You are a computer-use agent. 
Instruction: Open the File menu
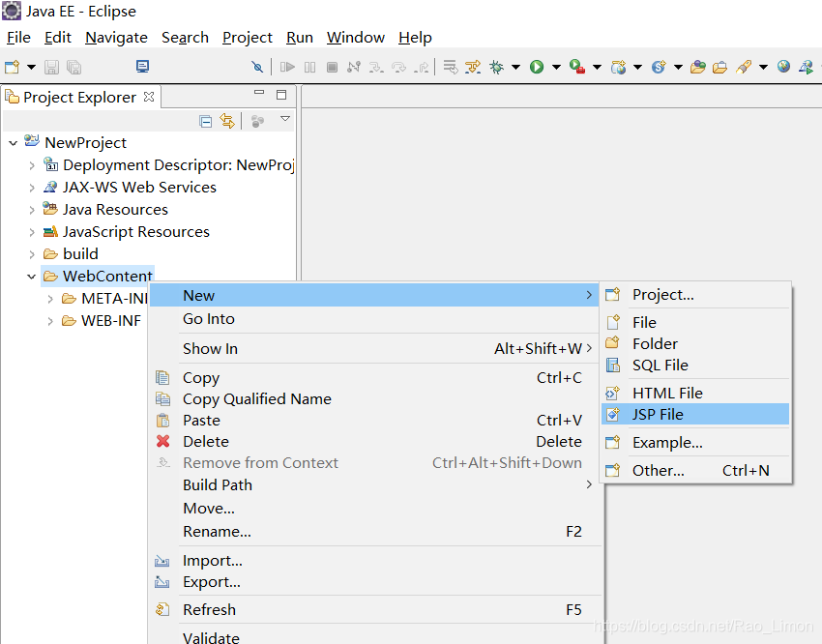click(x=18, y=38)
